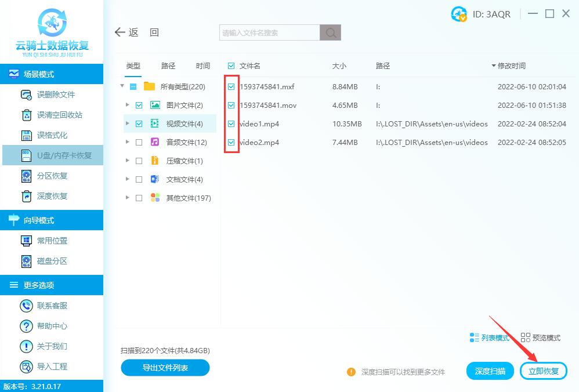
Task: Click 立即恢复 recover now button
Action: coord(544,371)
